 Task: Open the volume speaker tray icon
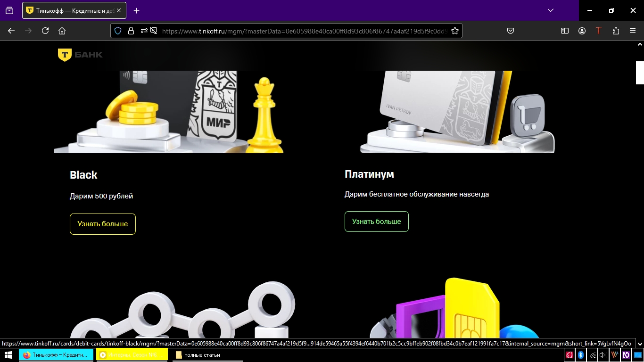pyautogui.click(x=603, y=355)
